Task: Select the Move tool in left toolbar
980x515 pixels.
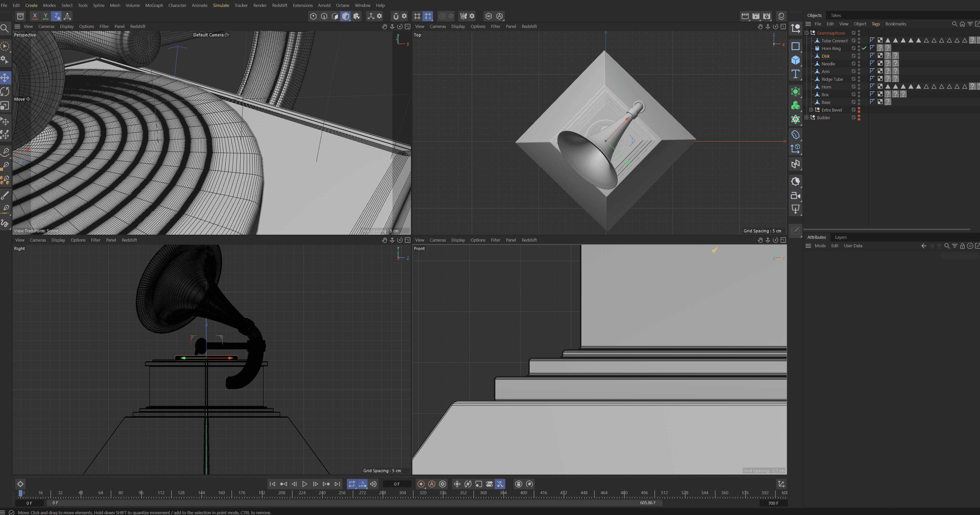Action: point(5,78)
